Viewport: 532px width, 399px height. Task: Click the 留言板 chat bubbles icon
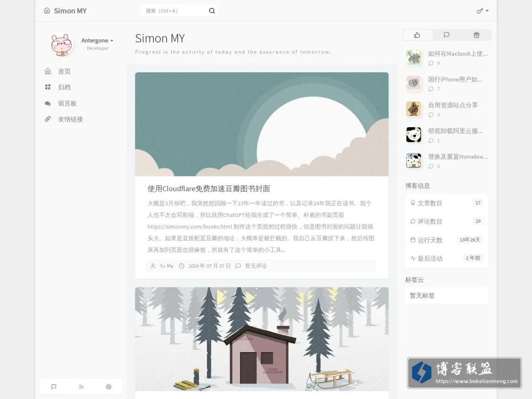[48, 103]
